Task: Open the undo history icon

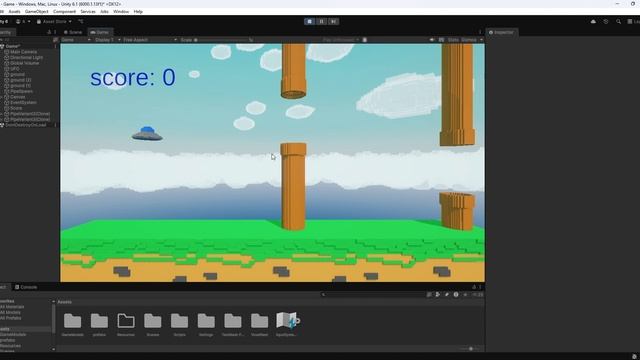Action: [606, 21]
